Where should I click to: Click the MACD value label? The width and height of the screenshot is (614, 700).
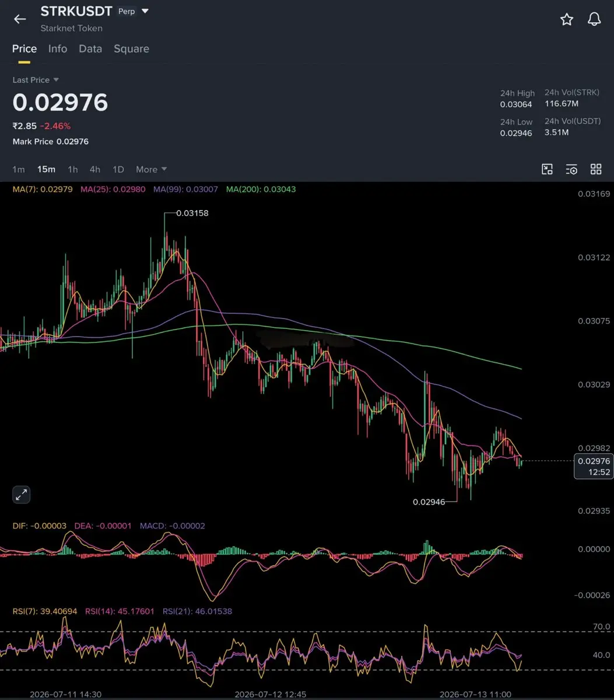point(172,526)
